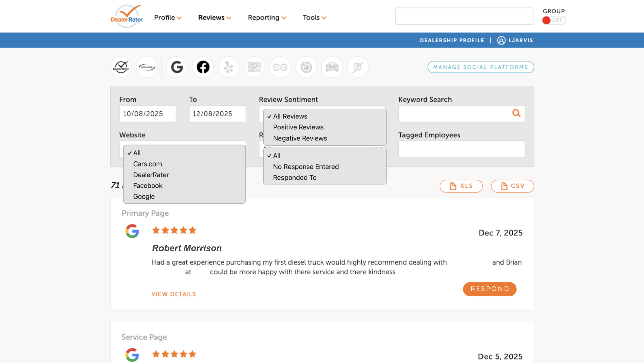Toggle the GROUP switch on
The width and height of the screenshot is (644, 363).
tap(554, 20)
